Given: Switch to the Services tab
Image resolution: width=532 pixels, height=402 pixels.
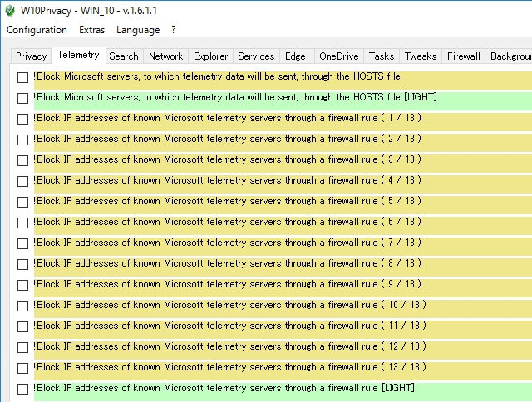Looking at the screenshot, I should coord(256,56).
